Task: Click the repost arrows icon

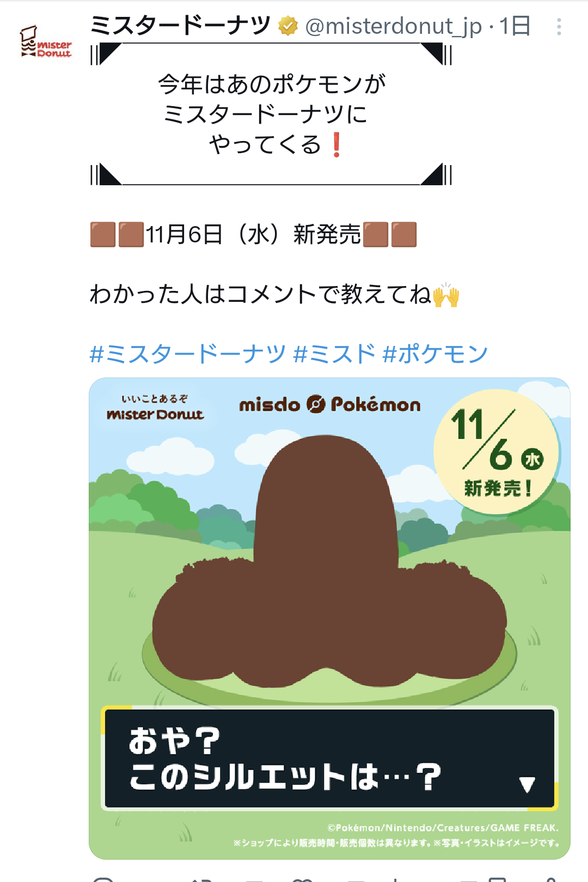Action: [201, 879]
